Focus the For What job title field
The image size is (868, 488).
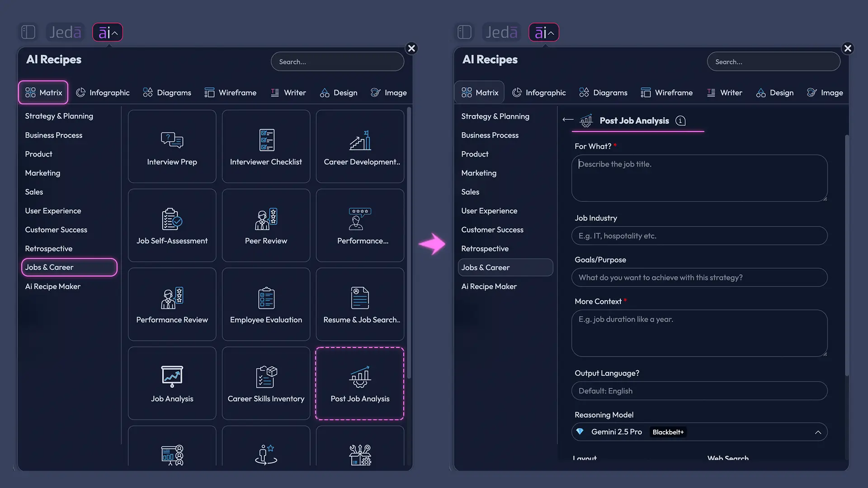(699, 178)
